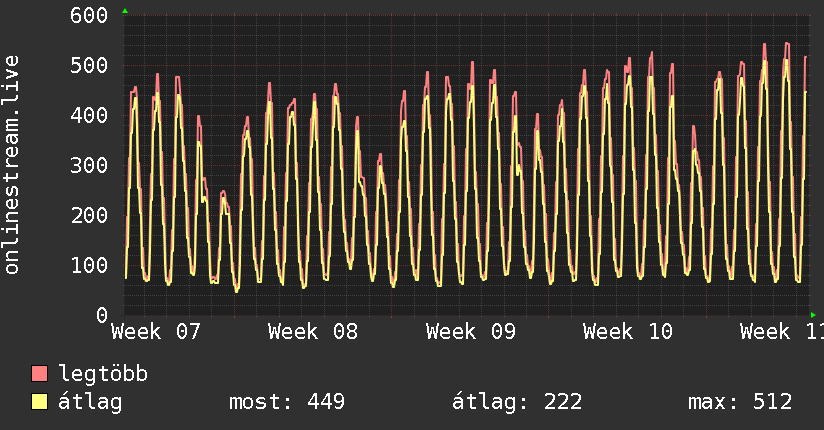Click the 'max: 512' statistic
Screen dimensions: 824x430
pos(740,402)
